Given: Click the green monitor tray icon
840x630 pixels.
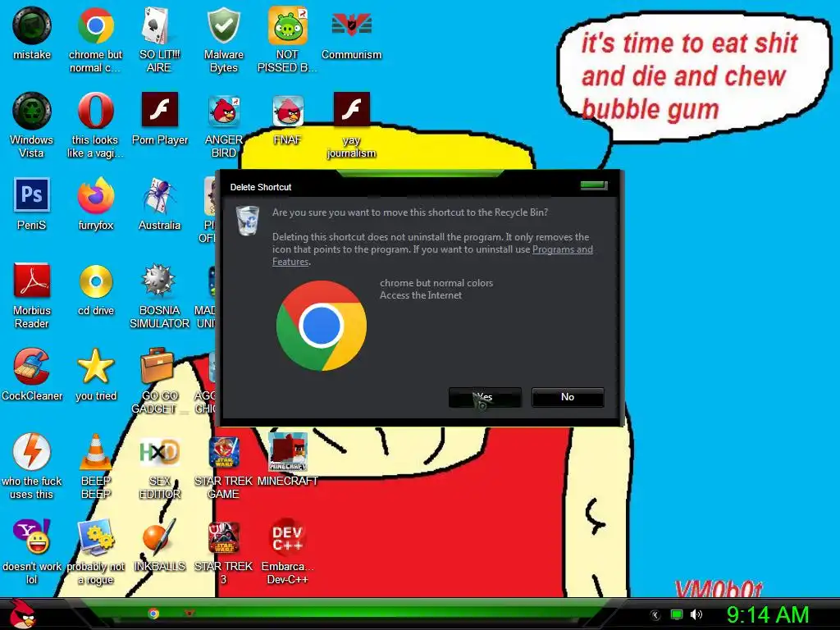Looking at the screenshot, I should (677, 614).
